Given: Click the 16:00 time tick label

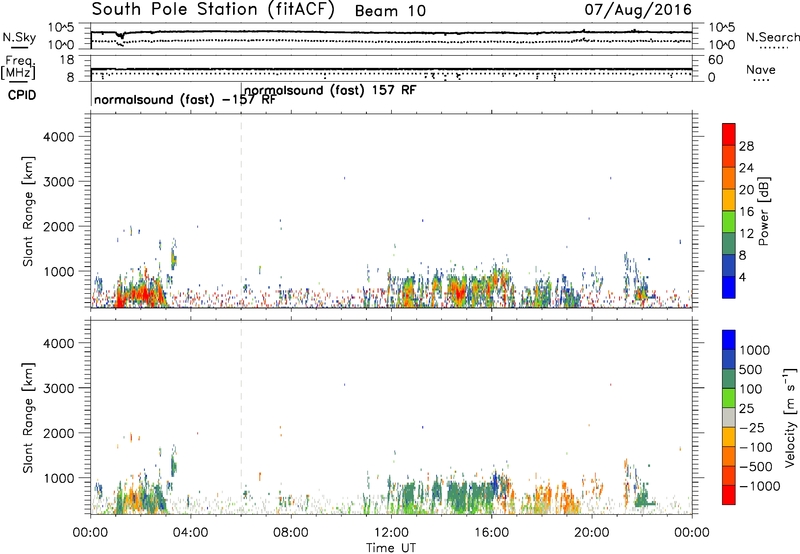Looking at the screenshot, I should [x=491, y=533].
